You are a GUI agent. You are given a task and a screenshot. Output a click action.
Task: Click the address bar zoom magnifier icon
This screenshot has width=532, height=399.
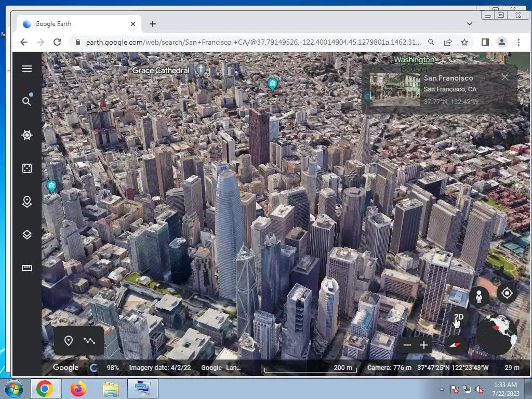tap(431, 42)
